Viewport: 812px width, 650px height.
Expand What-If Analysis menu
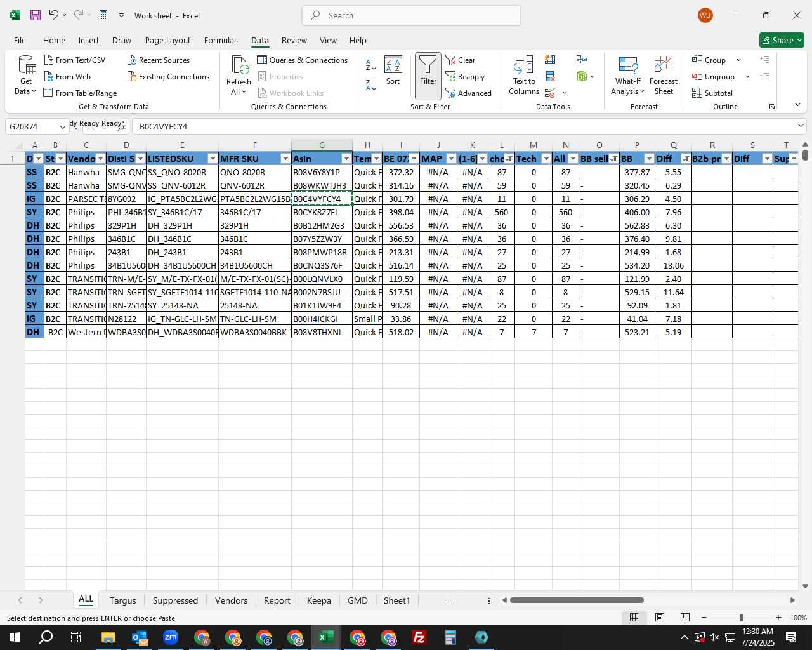(x=627, y=75)
